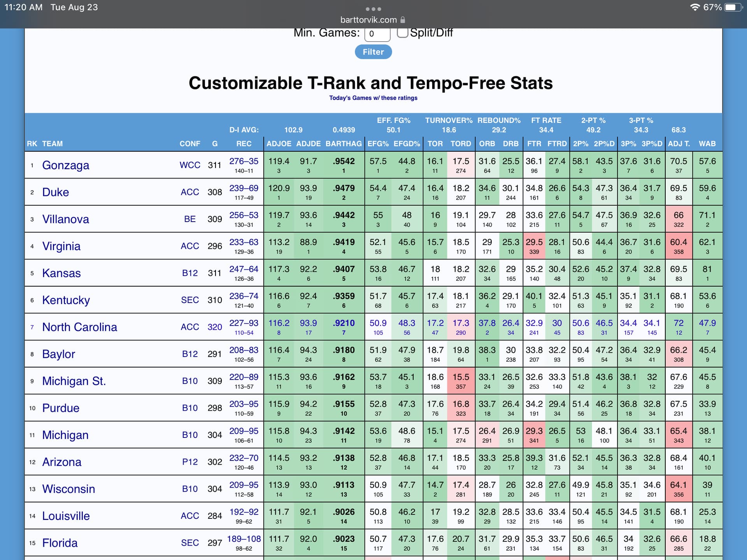
Task: Sort by REC column header
Action: click(244, 144)
